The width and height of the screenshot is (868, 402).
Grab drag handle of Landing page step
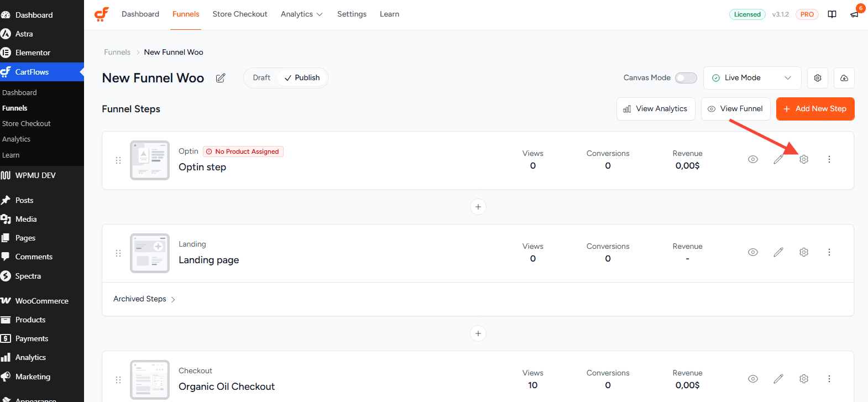(118, 253)
